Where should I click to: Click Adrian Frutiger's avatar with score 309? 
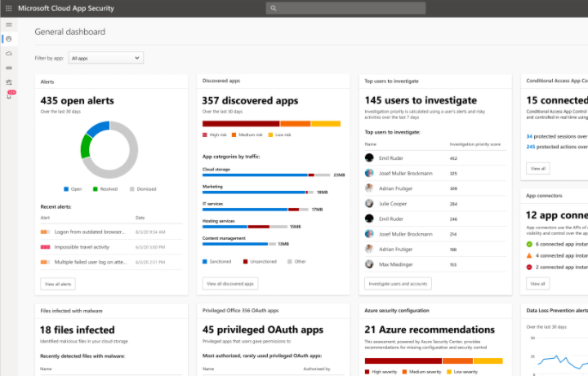pyautogui.click(x=369, y=188)
